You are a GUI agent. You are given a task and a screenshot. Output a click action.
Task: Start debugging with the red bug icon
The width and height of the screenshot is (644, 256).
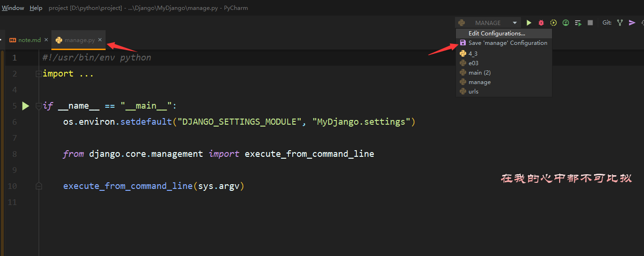click(x=541, y=23)
